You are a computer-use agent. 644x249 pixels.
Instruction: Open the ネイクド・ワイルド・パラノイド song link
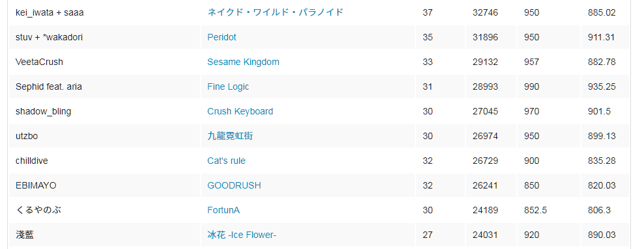tap(275, 12)
